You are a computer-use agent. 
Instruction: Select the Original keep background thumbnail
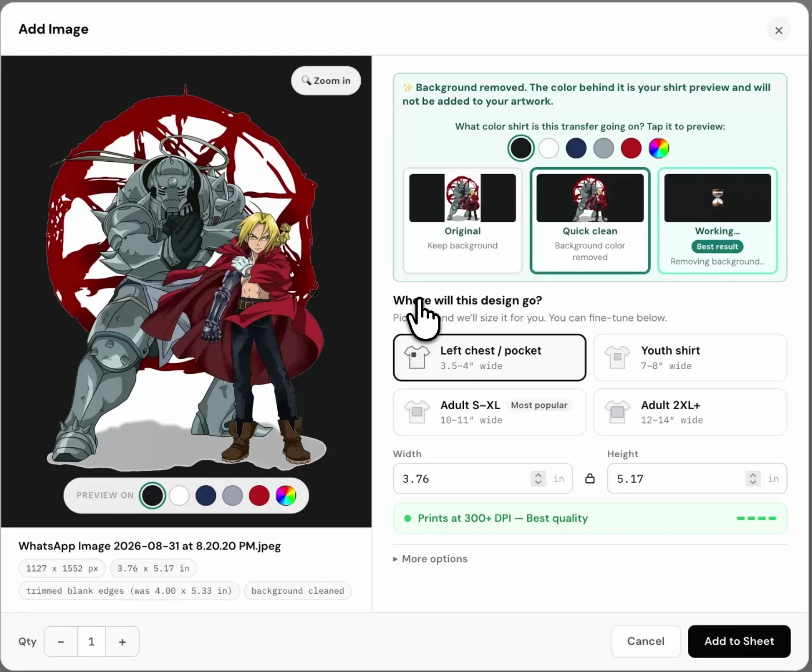[x=462, y=221]
